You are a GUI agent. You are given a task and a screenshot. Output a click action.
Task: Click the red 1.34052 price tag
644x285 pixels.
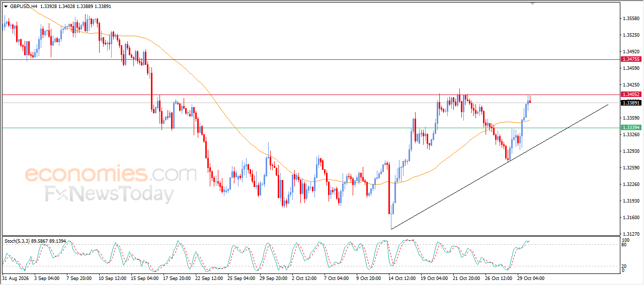[631, 94]
